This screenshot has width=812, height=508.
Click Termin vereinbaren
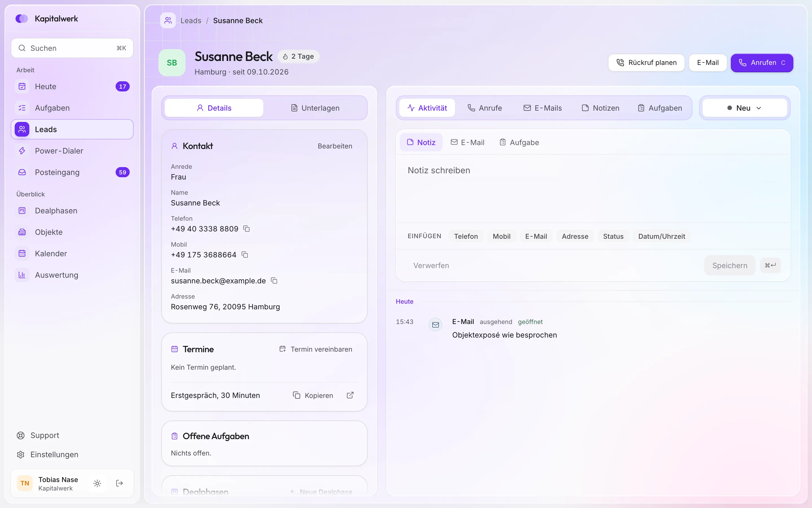coord(316,349)
